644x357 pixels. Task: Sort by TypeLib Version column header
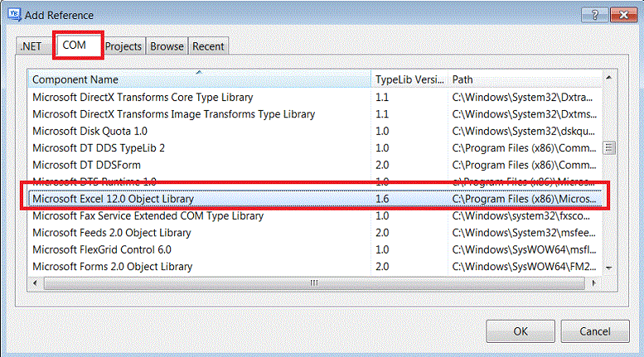coord(409,80)
